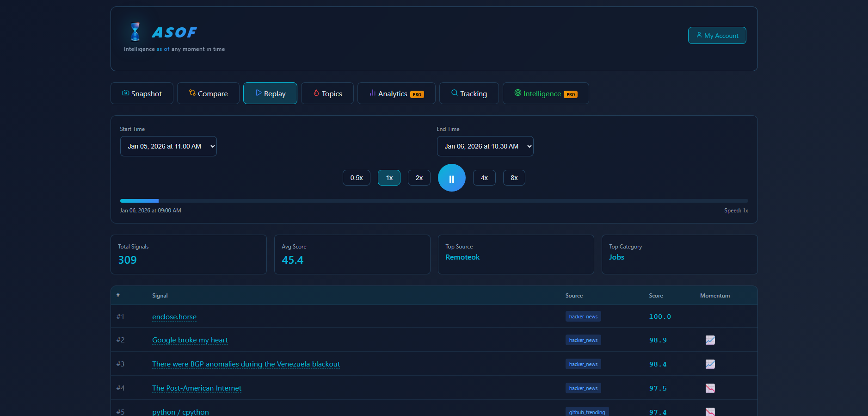Open the Google broke my heart link
The height and width of the screenshot is (416, 868).
[190, 340]
